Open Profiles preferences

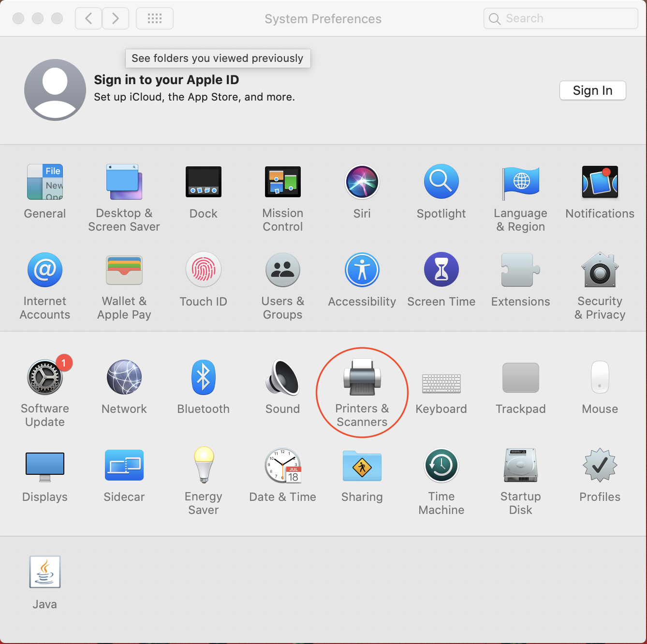point(600,465)
